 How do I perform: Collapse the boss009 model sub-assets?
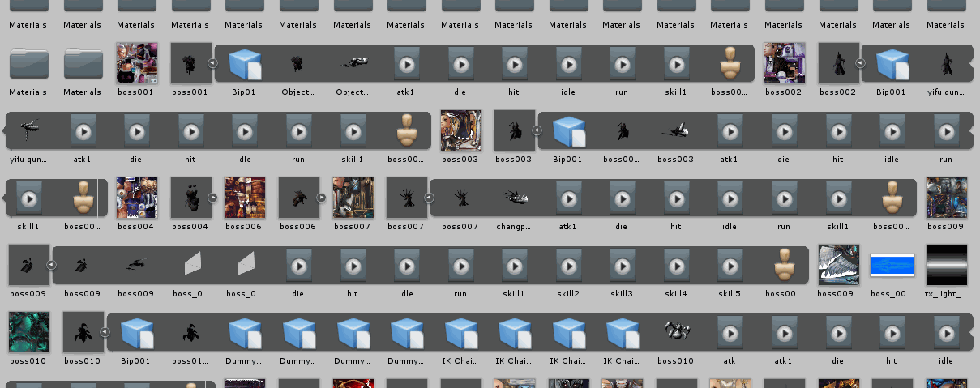pos(50,264)
